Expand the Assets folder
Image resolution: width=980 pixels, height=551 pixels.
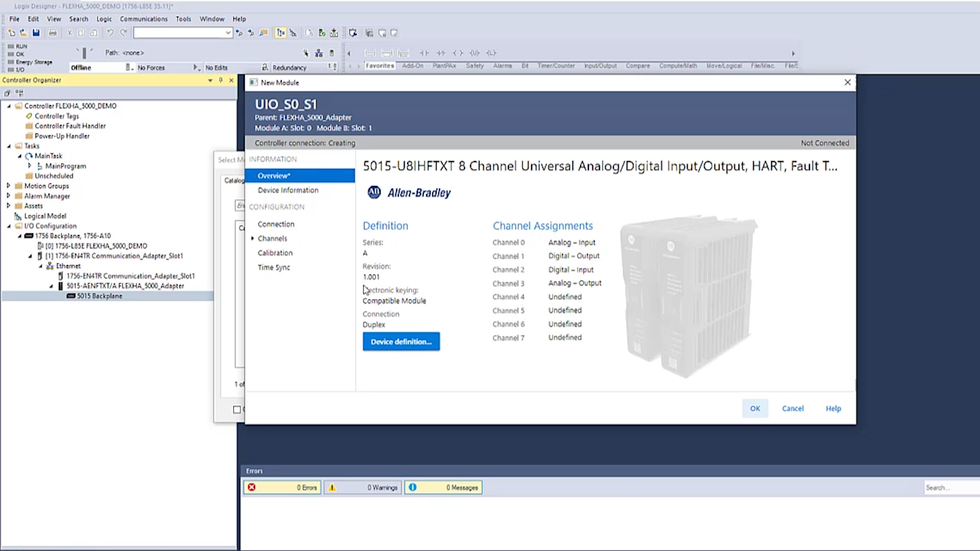coord(9,206)
